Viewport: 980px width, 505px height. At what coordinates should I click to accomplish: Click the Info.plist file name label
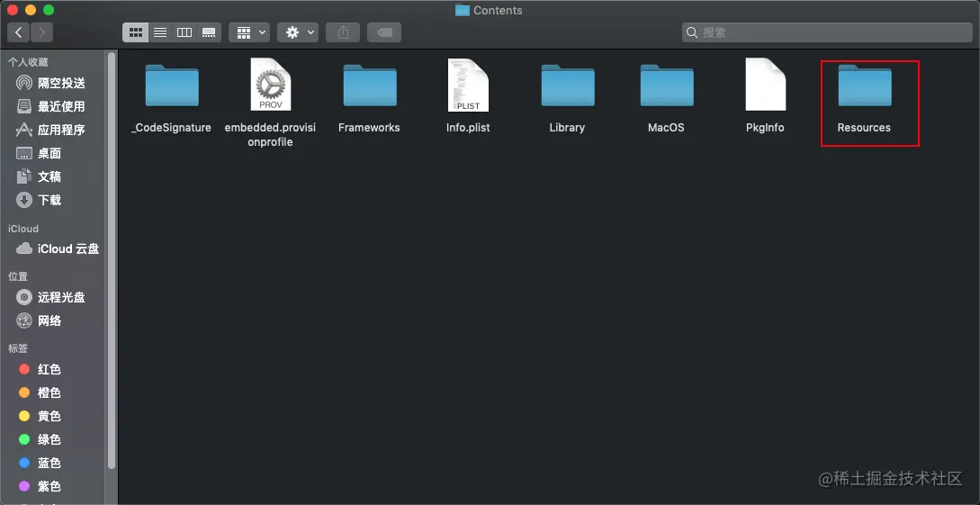click(468, 128)
